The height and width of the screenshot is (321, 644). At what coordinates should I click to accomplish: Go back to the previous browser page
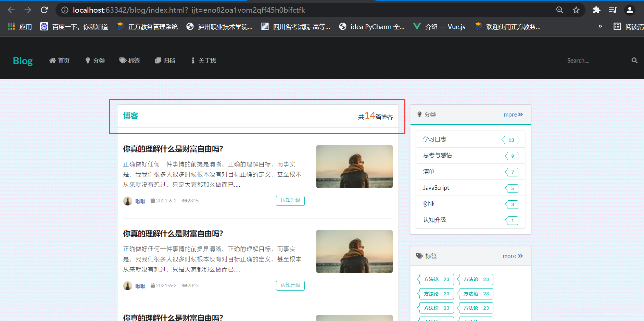pos(11,10)
